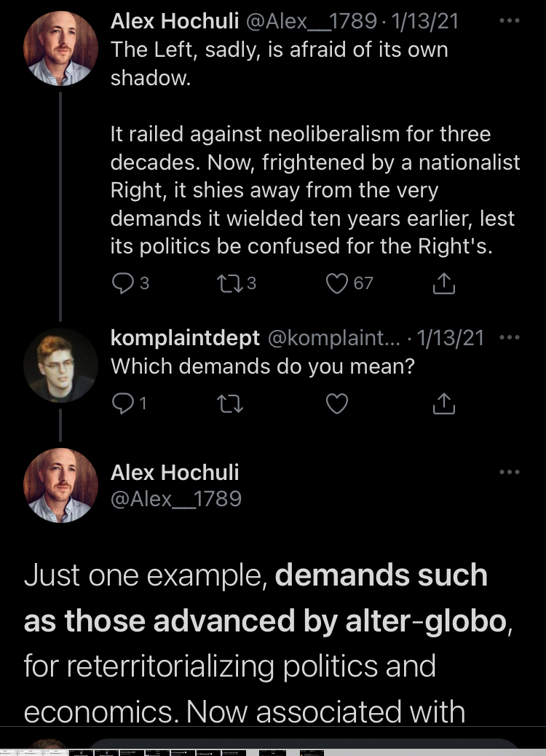Like komplaintdept's tweet
The width and height of the screenshot is (546, 756).
(337, 403)
